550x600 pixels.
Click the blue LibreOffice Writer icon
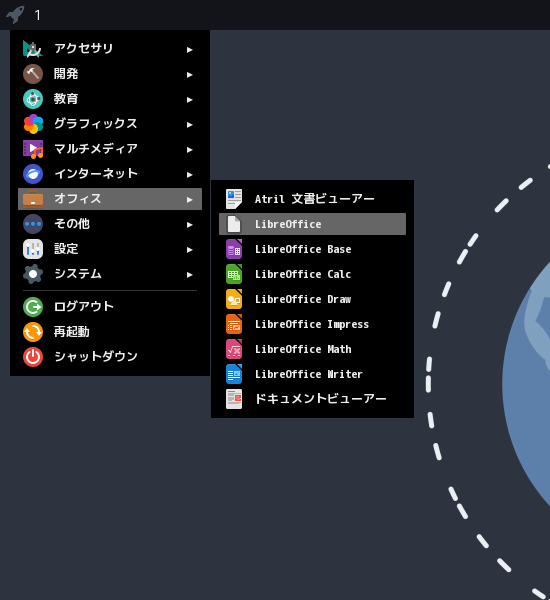(234, 374)
